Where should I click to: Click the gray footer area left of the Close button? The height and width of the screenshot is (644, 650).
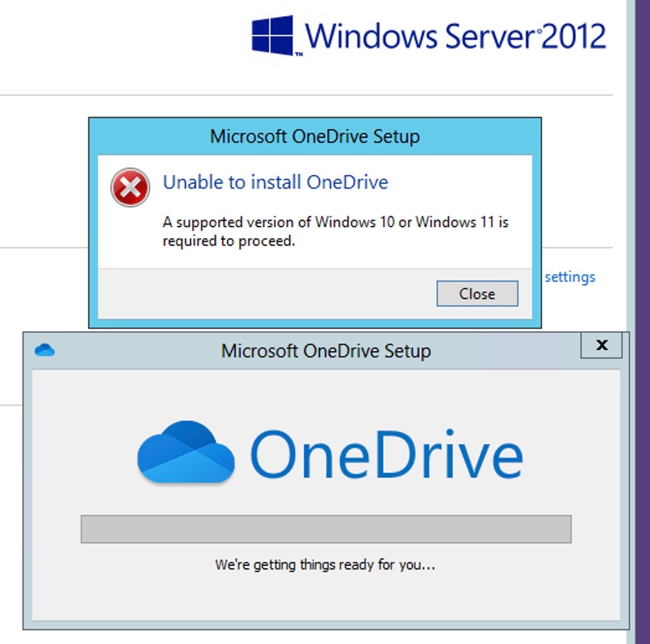pos(267,294)
